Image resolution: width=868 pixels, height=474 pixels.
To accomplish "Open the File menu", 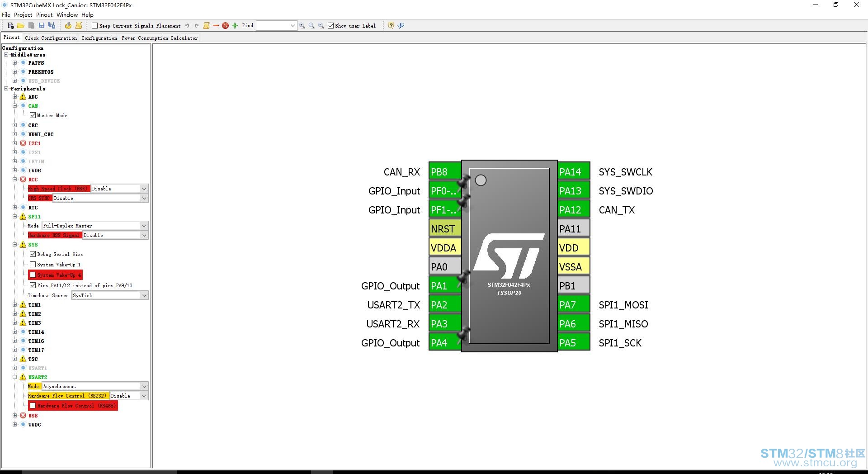I will click(x=6, y=15).
